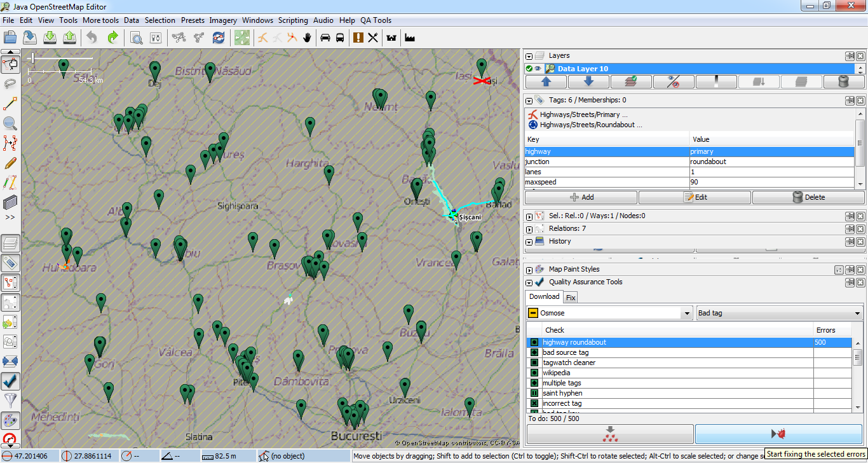
Task: Click the Open file toolbar icon
Action: tap(10, 38)
